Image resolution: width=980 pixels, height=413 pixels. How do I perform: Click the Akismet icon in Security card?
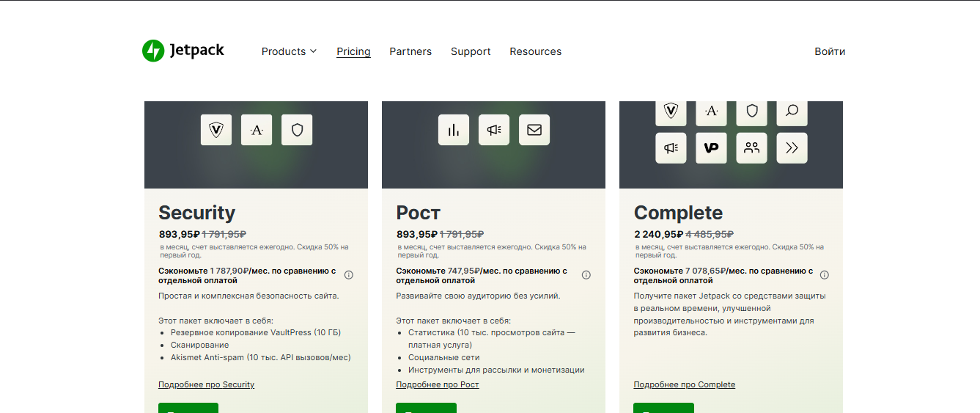click(257, 130)
